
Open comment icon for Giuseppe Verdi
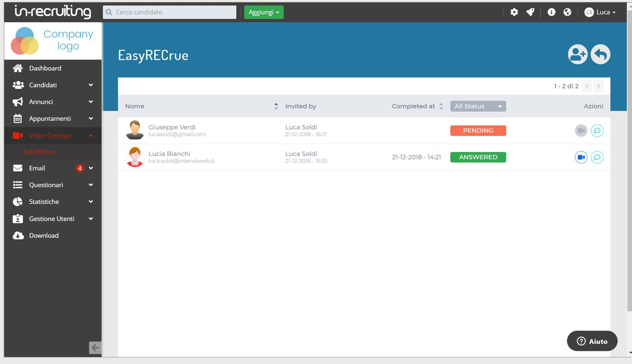(x=597, y=131)
